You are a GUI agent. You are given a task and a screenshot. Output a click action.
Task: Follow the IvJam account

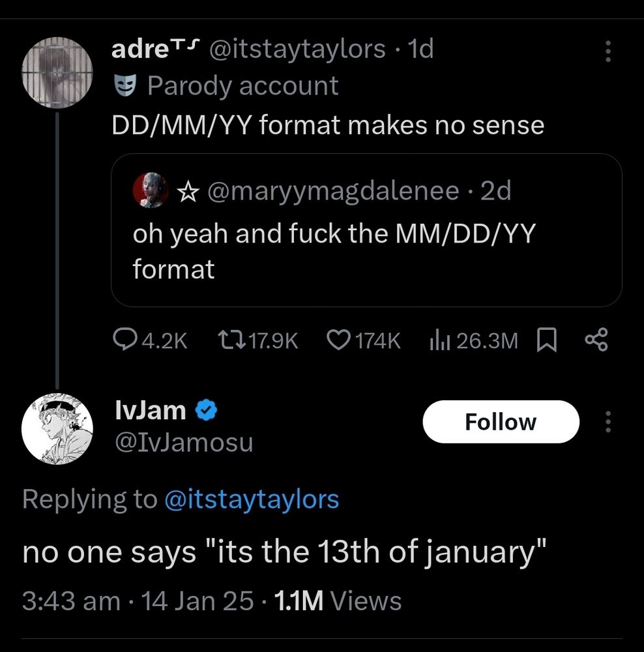coord(501,422)
